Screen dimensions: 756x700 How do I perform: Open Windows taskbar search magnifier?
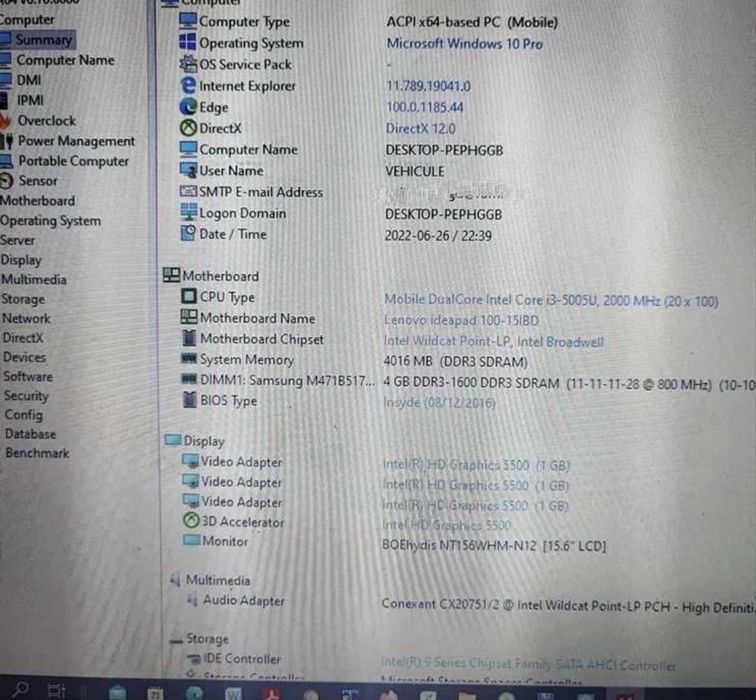pyautogui.click(x=21, y=690)
